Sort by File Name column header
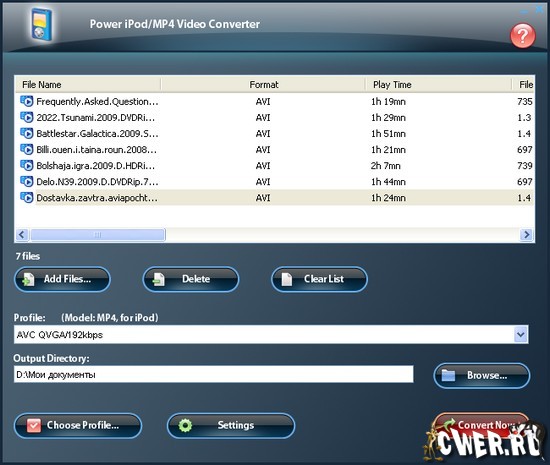Screen dimensions: 550x465 coord(88,85)
